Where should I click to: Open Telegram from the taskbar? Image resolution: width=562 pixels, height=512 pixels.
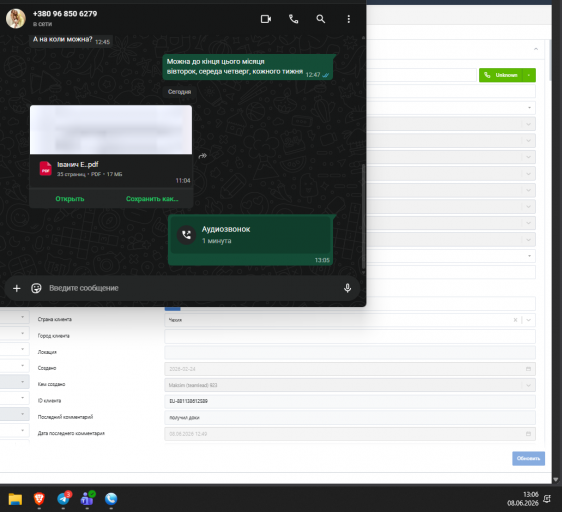(63, 498)
